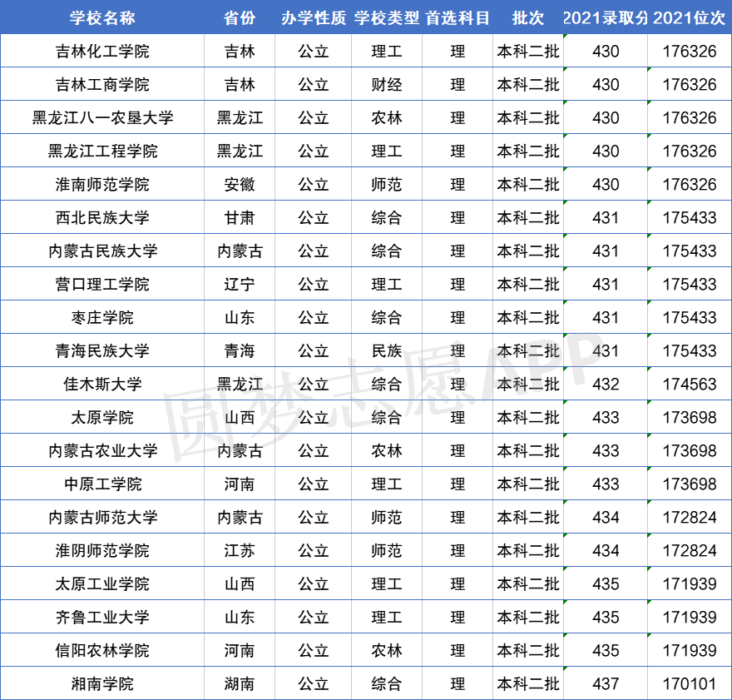The height and width of the screenshot is (700, 732).
Task: Select the 西北民族大学 cell
Action: (x=102, y=217)
